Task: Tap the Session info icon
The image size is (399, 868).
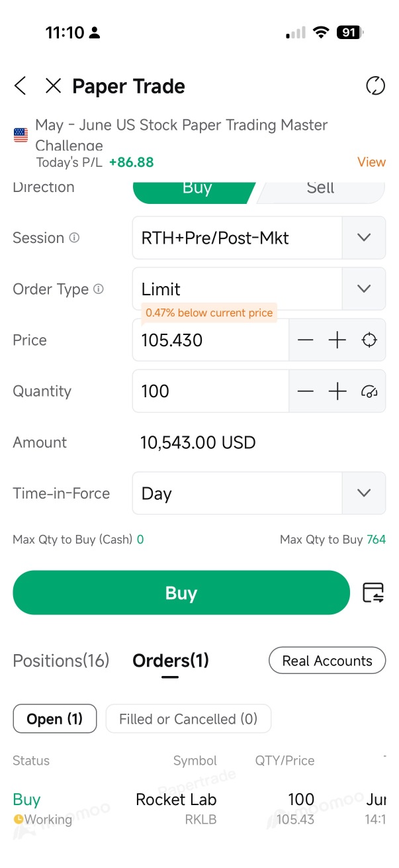Action: [x=74, y=238]
